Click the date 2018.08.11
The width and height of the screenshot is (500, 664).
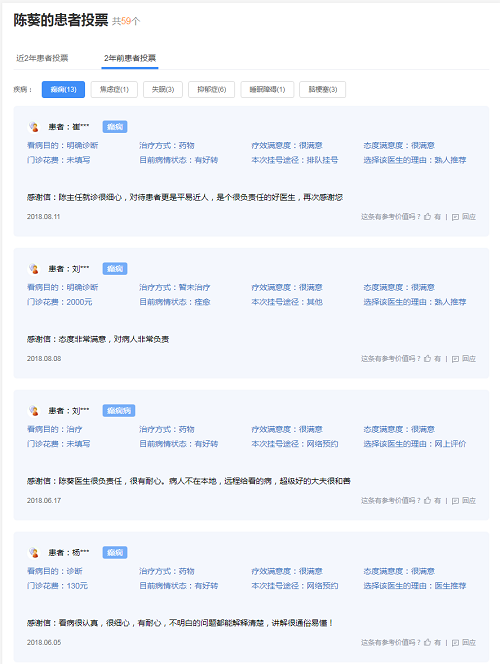pyautogui.click(x=44, y=217)
